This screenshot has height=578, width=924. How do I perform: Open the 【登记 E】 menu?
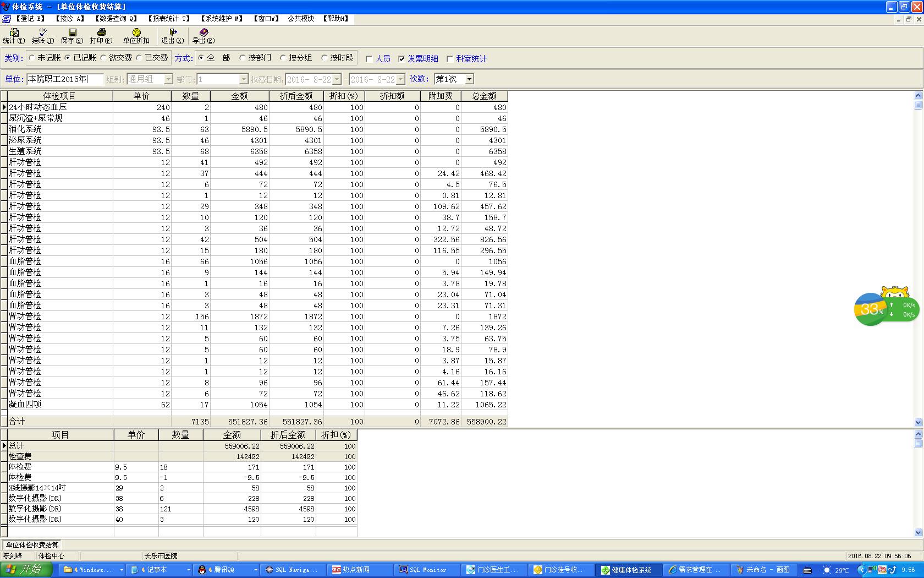(x=30, y=19)
